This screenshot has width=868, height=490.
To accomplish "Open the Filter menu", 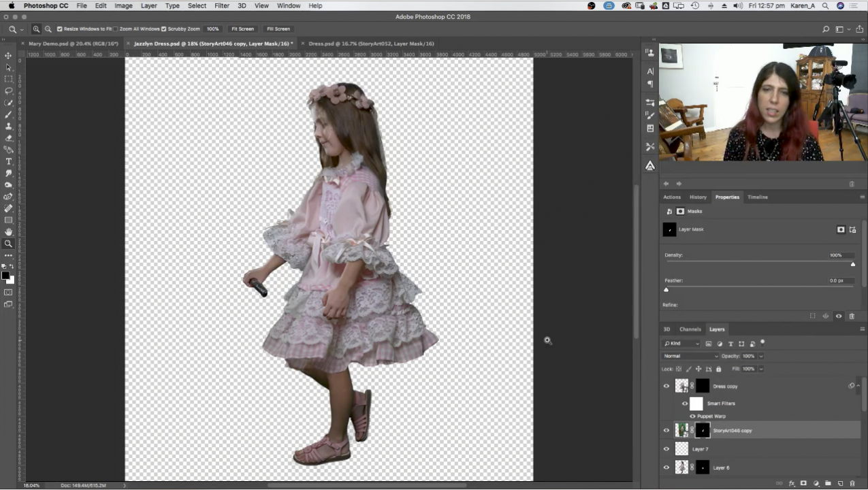I will pyautogui.click(x=221, y=5).
